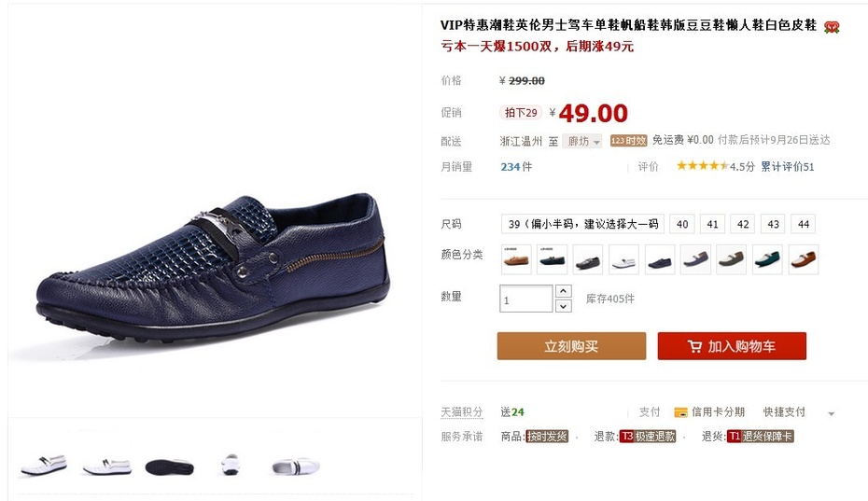Click the red heart badge beside product title
This screenshot has width=868, height=501.
(832, 26)
